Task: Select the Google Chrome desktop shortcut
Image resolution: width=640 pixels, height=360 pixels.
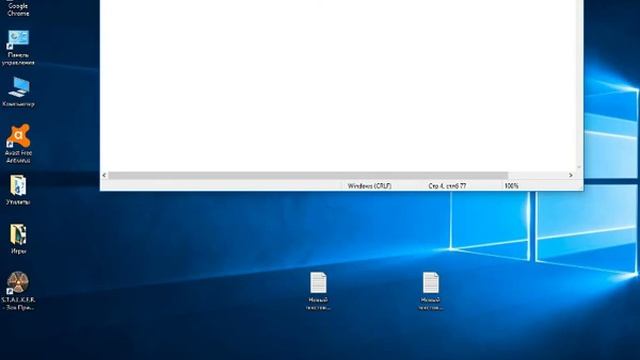Action: [18, 8]
